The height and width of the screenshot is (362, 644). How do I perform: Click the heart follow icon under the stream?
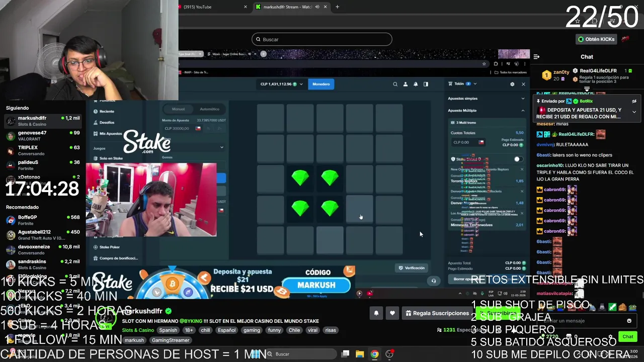392,313
